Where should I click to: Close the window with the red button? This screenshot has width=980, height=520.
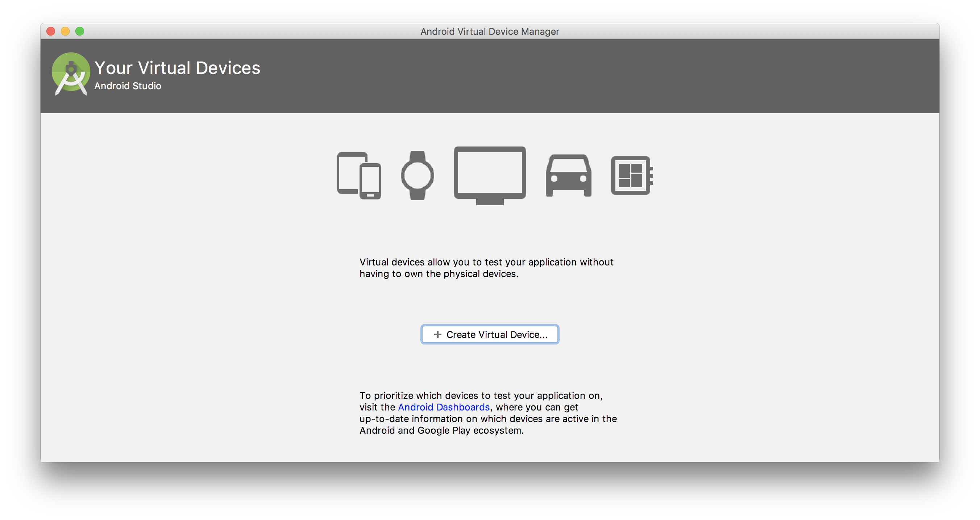tap(51, 31)
